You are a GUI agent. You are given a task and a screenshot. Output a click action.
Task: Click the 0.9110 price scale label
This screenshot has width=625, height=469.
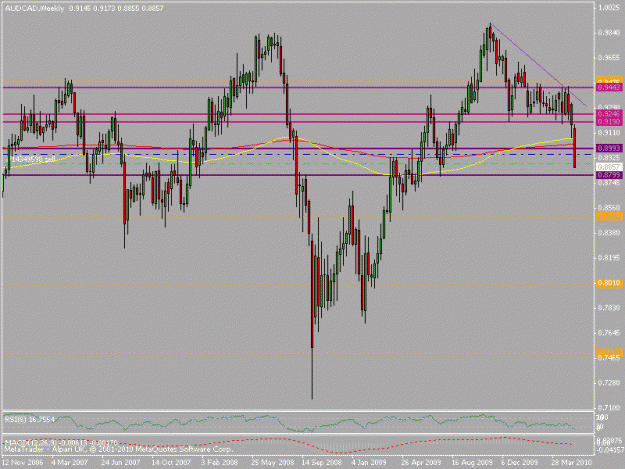(x=609, y=132)
